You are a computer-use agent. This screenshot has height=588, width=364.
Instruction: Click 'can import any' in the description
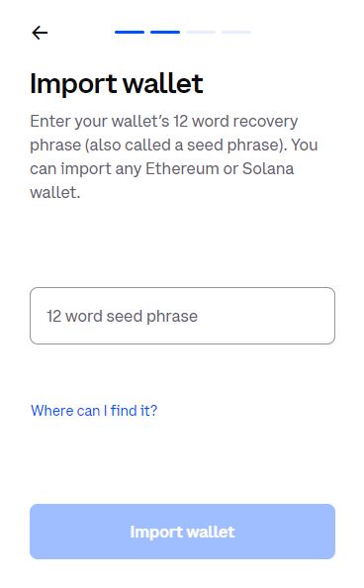click(x=85, y=169)
